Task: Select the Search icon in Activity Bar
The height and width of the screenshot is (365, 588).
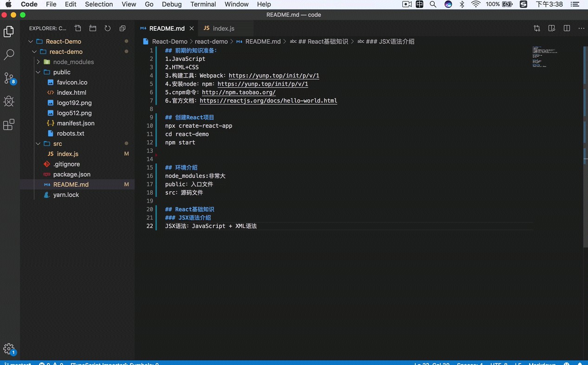Action: click(9, 54)
